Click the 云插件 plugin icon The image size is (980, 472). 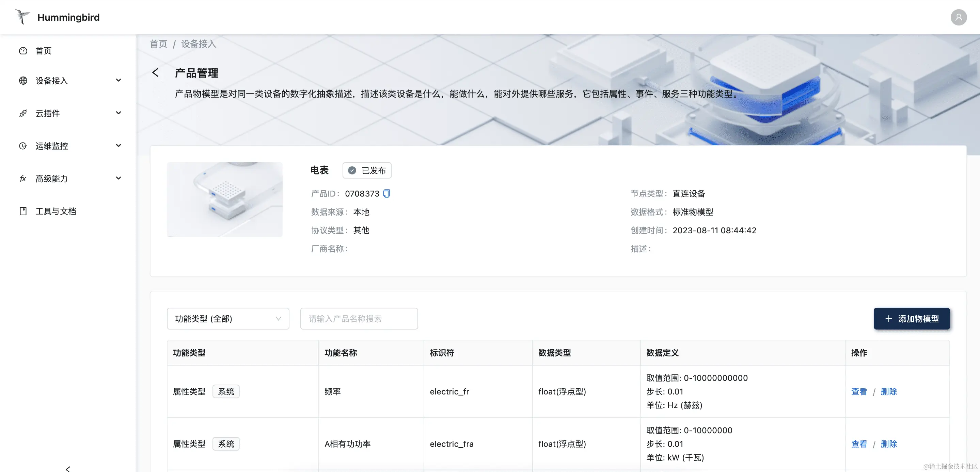pos(23,113)
